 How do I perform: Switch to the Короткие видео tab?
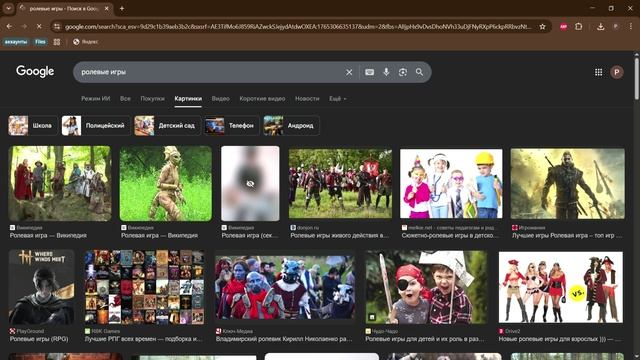coord(262,99)
